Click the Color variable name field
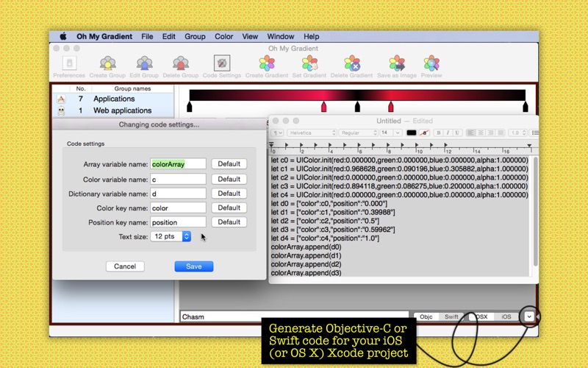Viewport: 588px width, 368px height. [x=178, y=180]
